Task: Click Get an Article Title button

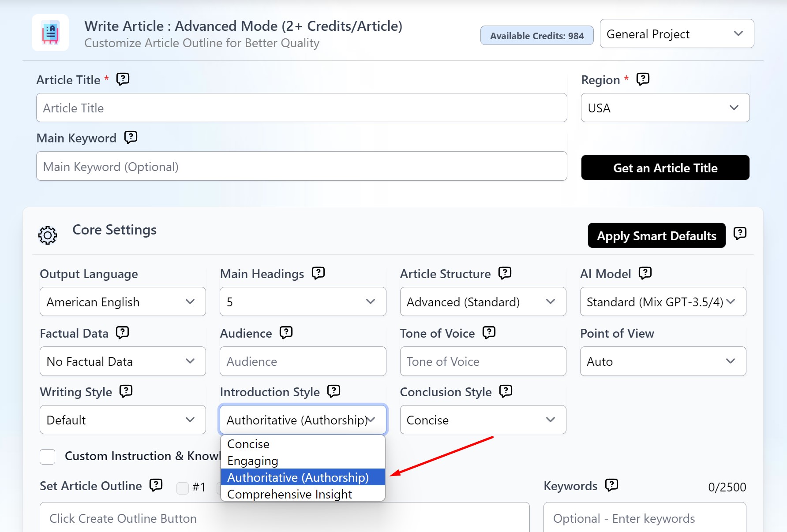Action: 665,167
